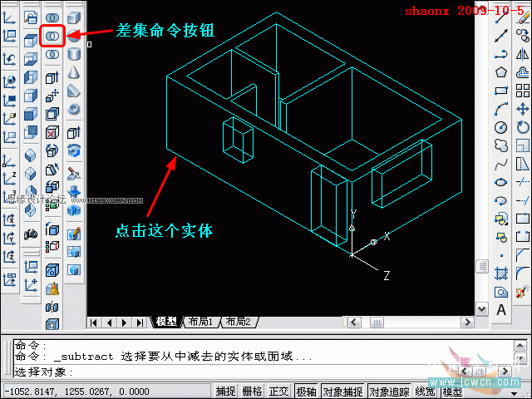Click horizontal scrollbar left arrow

pyautogui.click(x=354, y=322)
